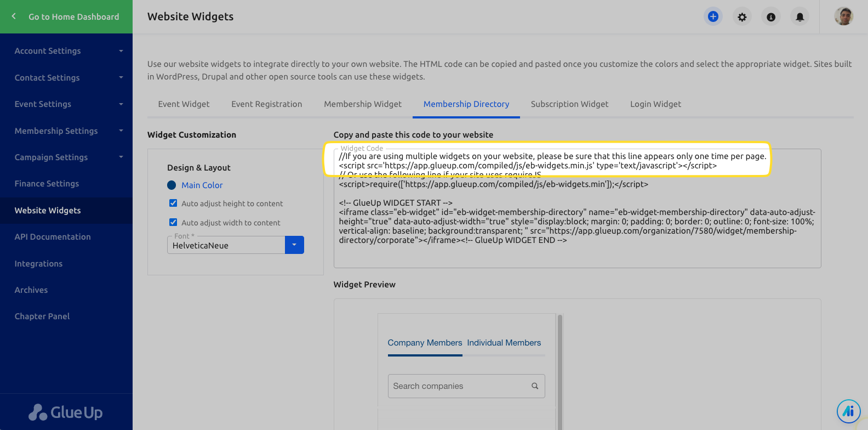Viewport: 868px width, 430px height.
Task: Click the blue plus add icon
Action: click(x=713, y=16)
